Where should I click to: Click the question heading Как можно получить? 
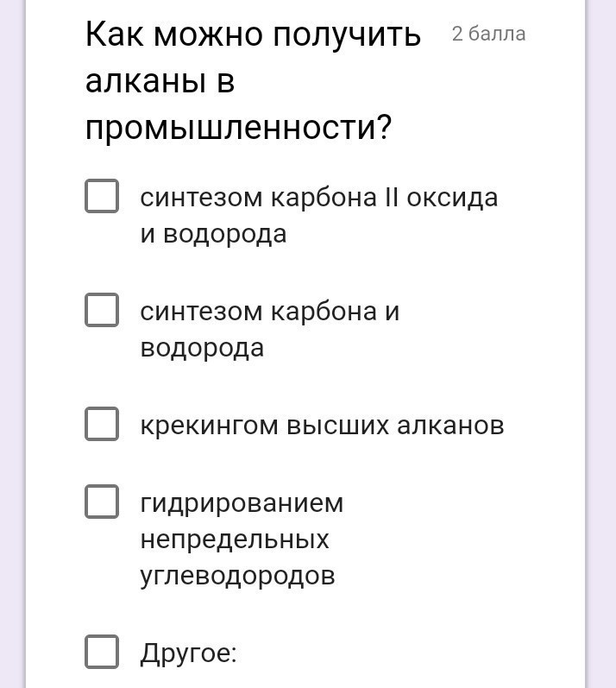click(x=253, y=35)
